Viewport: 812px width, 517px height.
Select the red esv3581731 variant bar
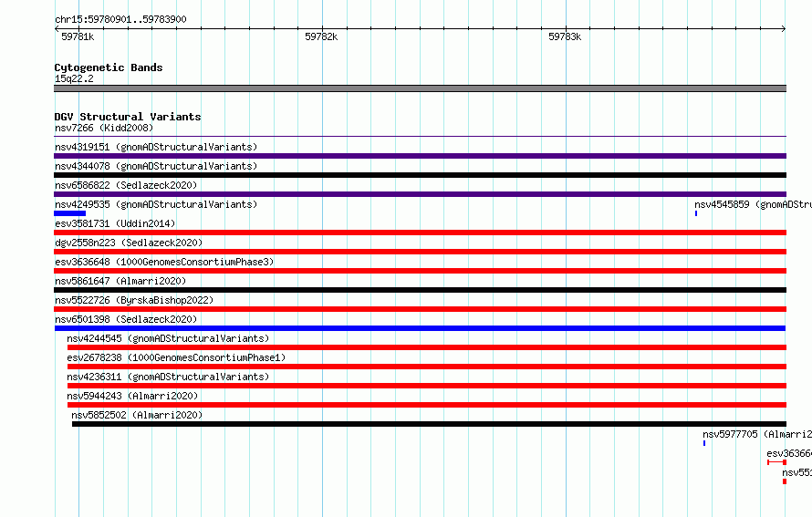[420, 233]
